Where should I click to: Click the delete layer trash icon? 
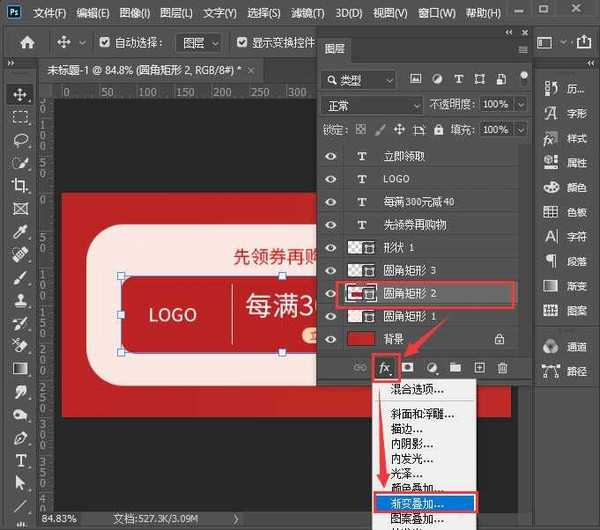pyautogui.click(x=502, y=368)
